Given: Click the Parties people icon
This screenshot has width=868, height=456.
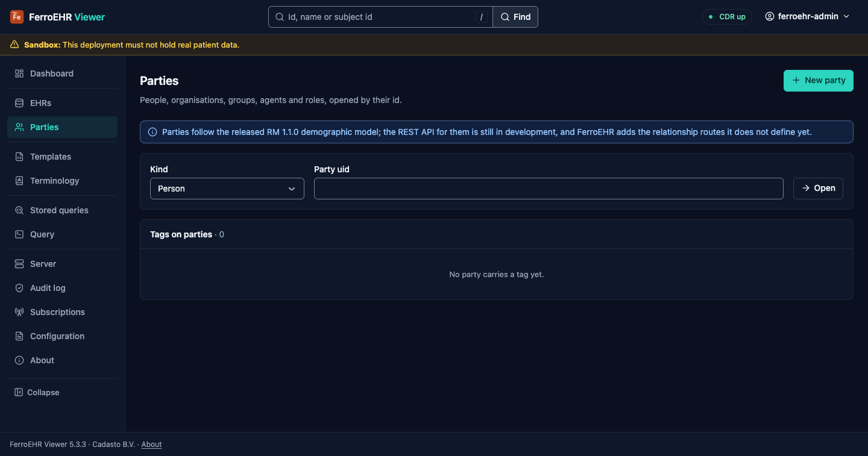Looking at the screenshot, I should (x=19, y=127).
